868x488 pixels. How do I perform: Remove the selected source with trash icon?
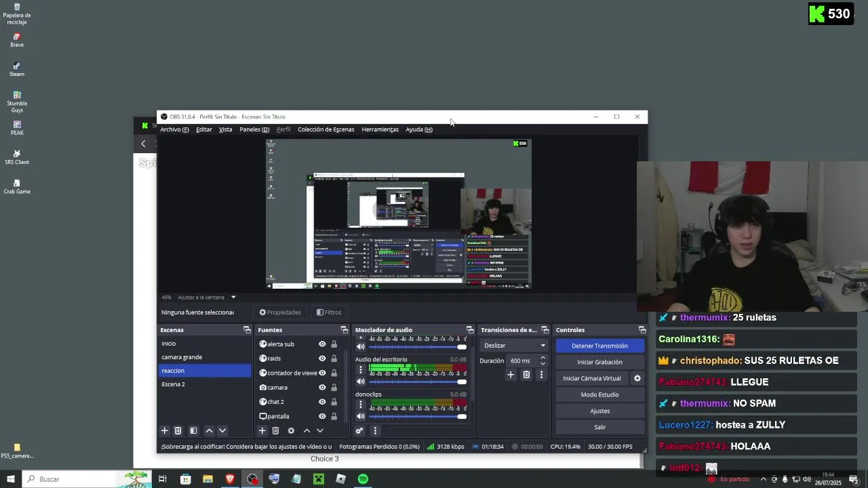click(x=275, y=430)
